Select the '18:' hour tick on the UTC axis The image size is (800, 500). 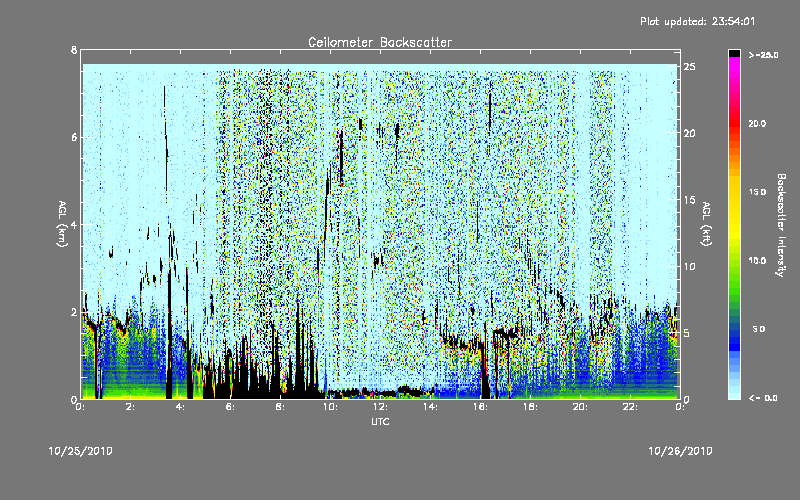click(x=530, y=407)
